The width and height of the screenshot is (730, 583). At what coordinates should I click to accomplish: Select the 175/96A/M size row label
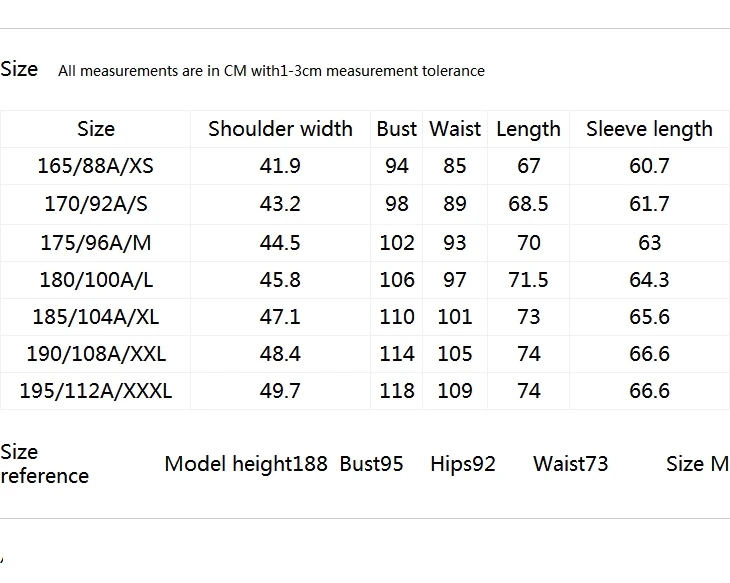[96, 243]
